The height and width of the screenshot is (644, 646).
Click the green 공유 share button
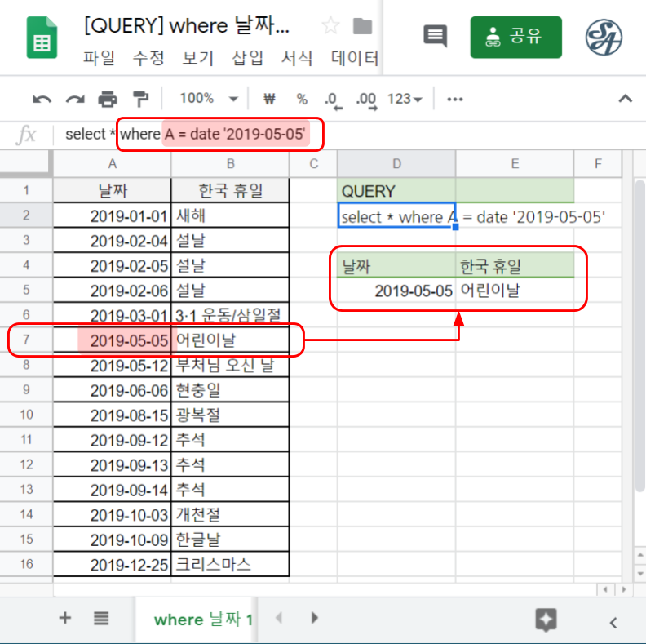(x=515, y=37)
